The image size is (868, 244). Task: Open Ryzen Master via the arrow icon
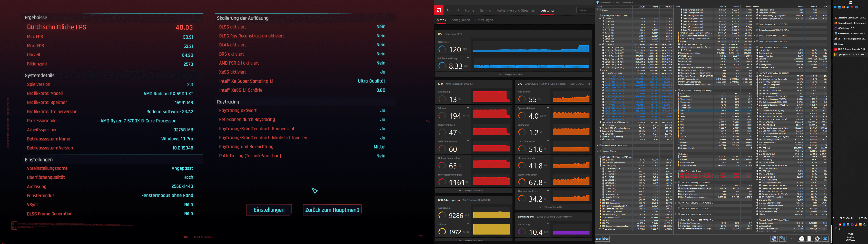[589, 84]
